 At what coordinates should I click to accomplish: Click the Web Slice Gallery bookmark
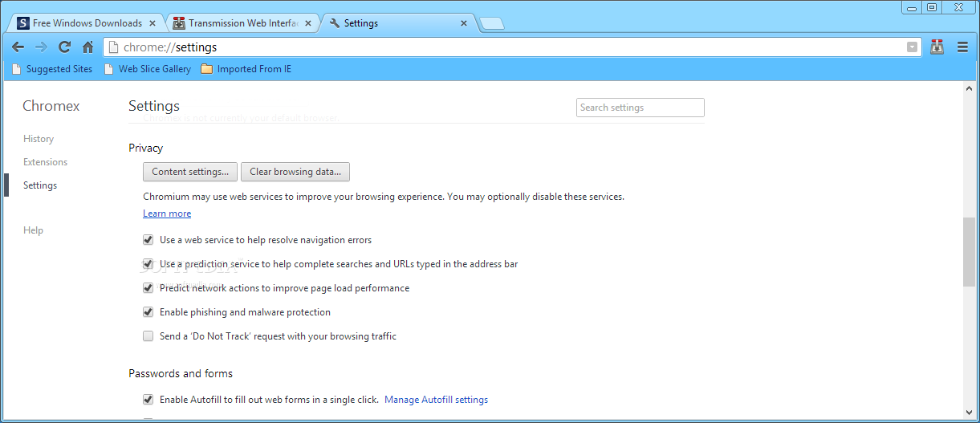coord(148,69)
